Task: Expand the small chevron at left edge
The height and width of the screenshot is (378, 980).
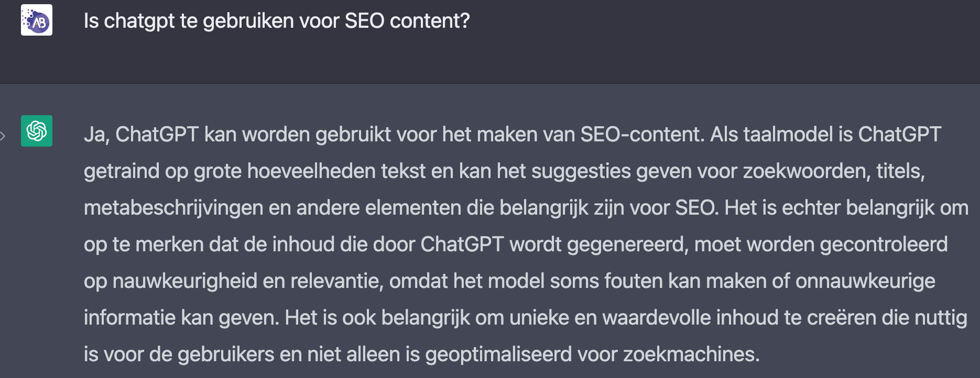Action: (3, 137)
